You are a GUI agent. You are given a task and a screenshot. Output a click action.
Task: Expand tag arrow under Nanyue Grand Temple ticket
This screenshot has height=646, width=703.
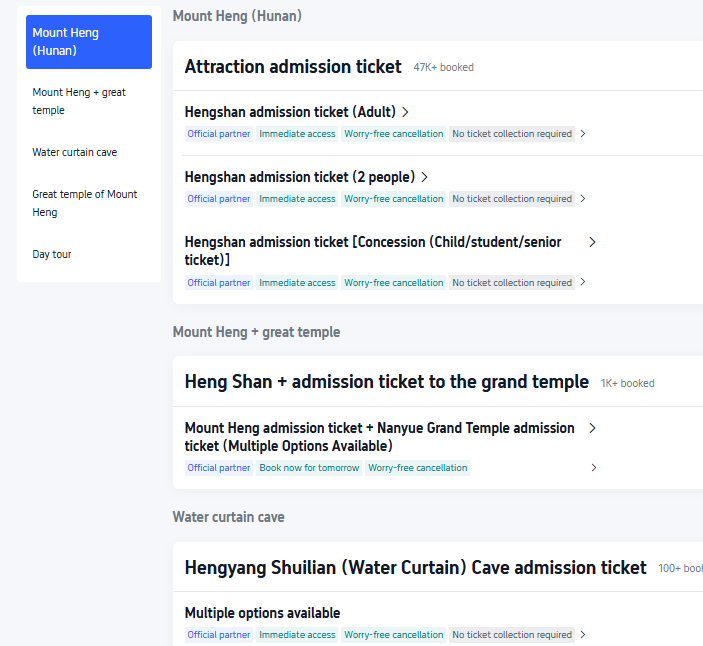pyautogui.click(x=594, y=468)
